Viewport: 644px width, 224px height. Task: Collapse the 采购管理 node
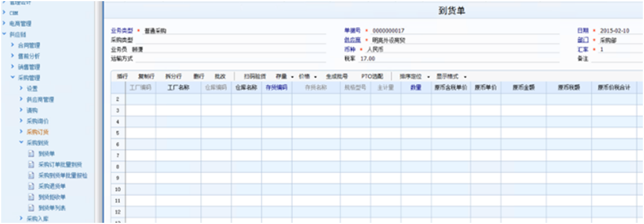click(12, 78)
